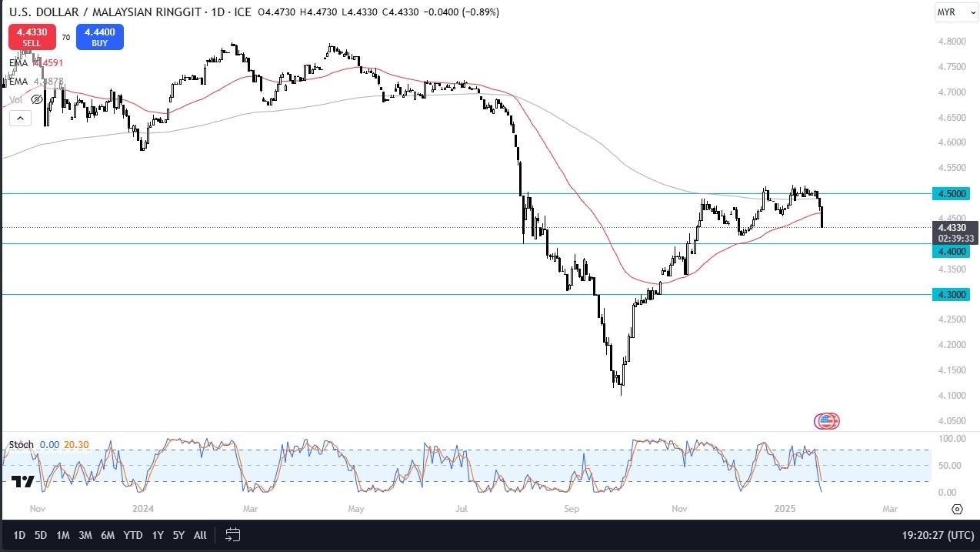Expand the chevron next to MYR

click(972, 12)
